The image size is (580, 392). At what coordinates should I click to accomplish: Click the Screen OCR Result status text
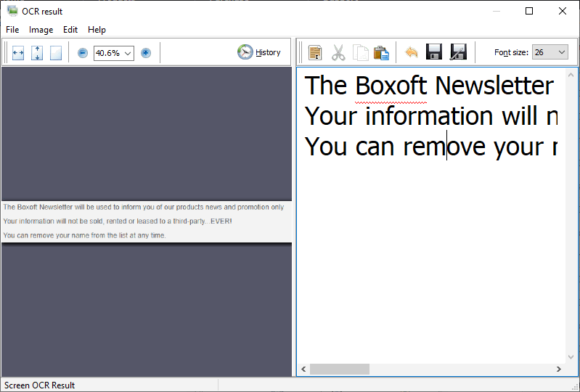click(40, 385)
